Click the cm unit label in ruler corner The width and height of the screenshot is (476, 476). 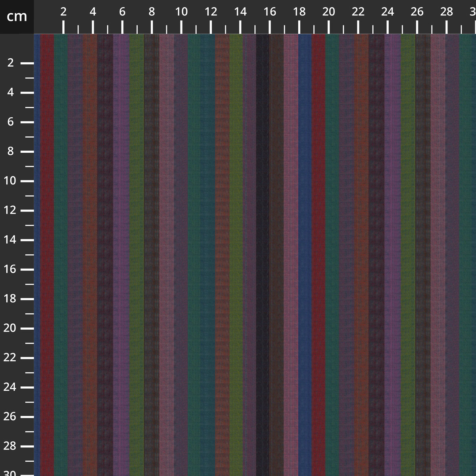(x=17, y=17)
